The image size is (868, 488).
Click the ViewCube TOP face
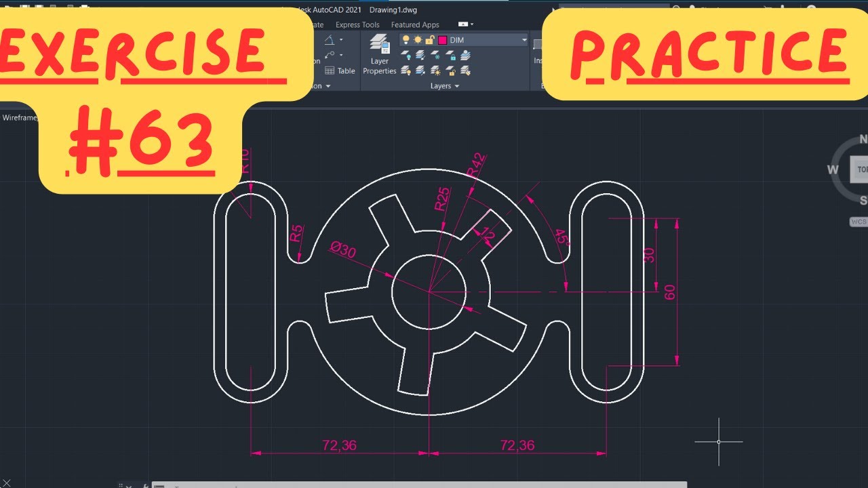click(859, 169)
